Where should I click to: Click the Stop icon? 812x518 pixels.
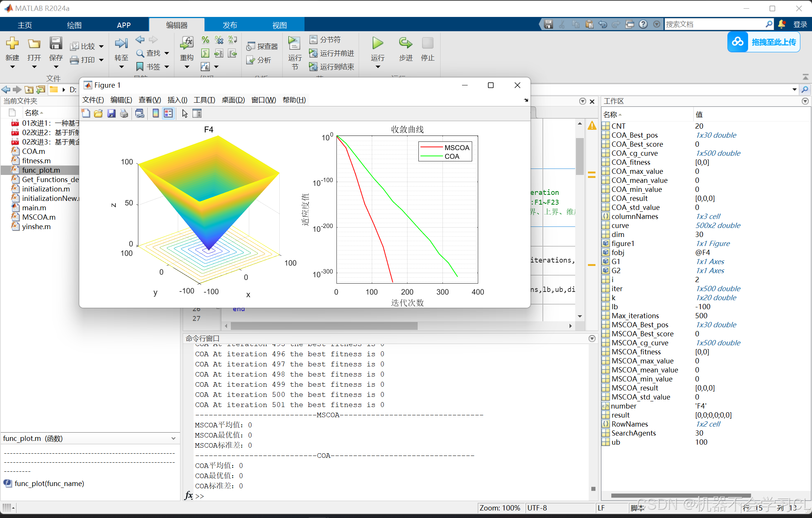click(427, 43)
